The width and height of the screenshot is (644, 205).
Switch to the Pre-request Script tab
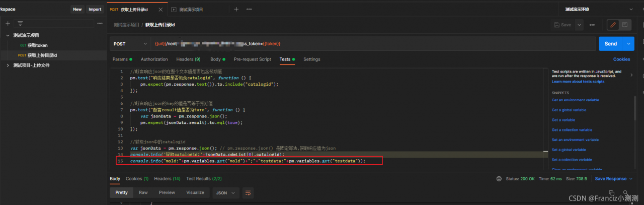(253, 59)
